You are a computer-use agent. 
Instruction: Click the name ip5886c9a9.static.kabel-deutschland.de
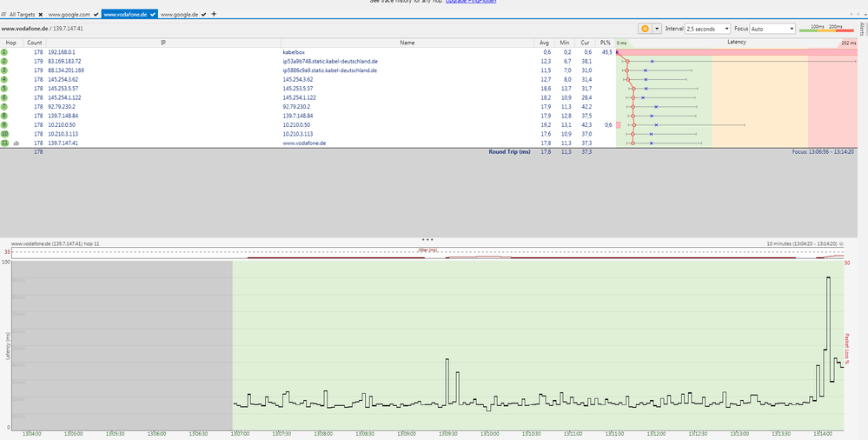pyautogui.click(x=330, y=70)
